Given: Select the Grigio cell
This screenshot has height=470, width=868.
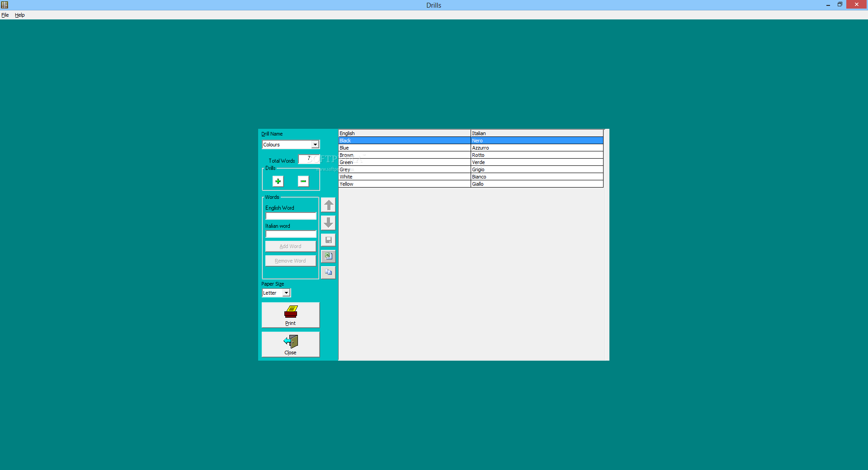Looking at the screenshot, I should (537, 169).
